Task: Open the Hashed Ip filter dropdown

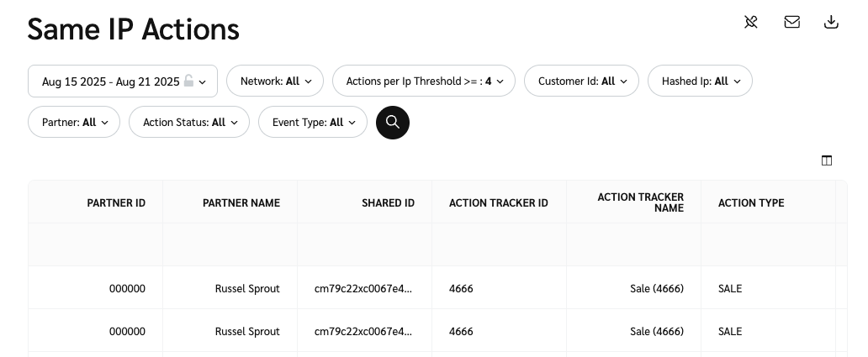Action: [x=700, y=81]
